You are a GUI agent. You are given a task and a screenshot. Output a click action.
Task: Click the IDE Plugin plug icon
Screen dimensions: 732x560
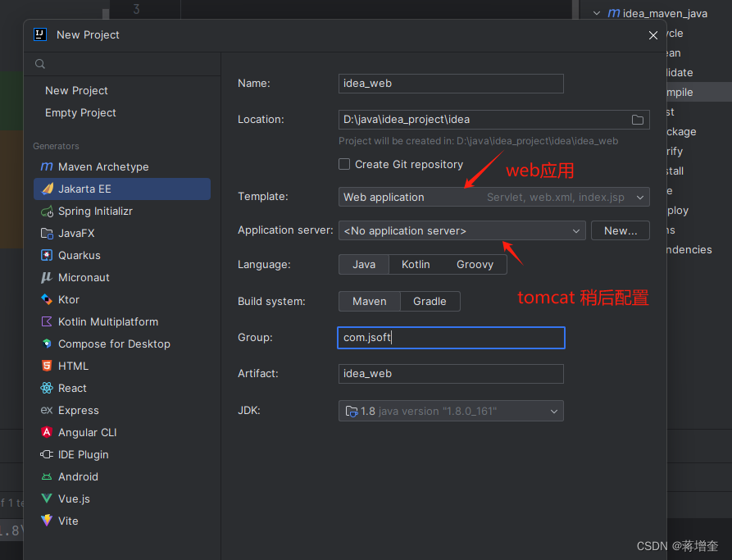[x=47, y=454]
